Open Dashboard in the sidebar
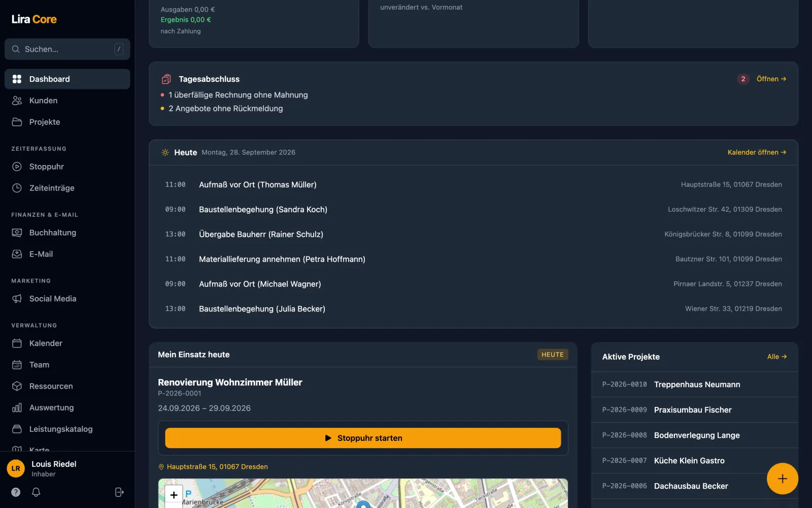This screenshot has height=508, width=812. click(x=67, y=79)
